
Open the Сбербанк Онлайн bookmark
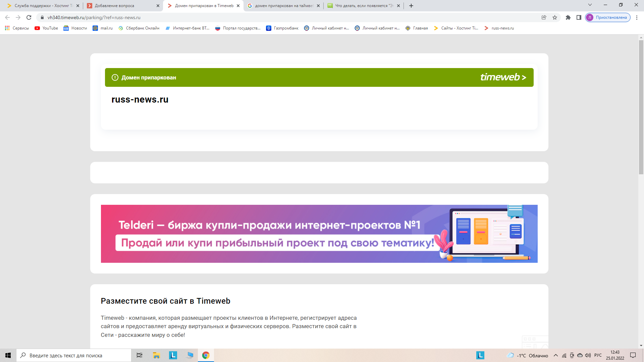tap(139, 28)
